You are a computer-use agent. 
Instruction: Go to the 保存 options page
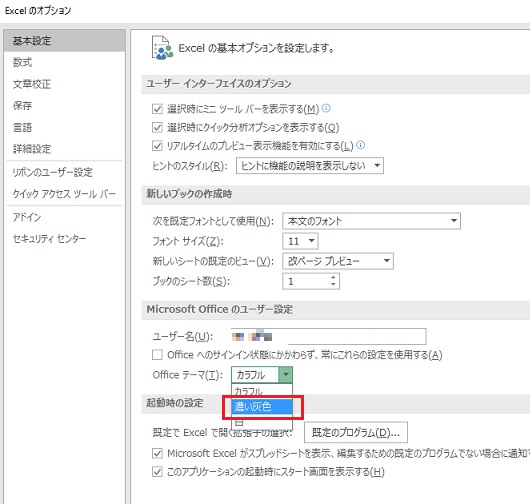pyautogui.click(x=65, y=105)
